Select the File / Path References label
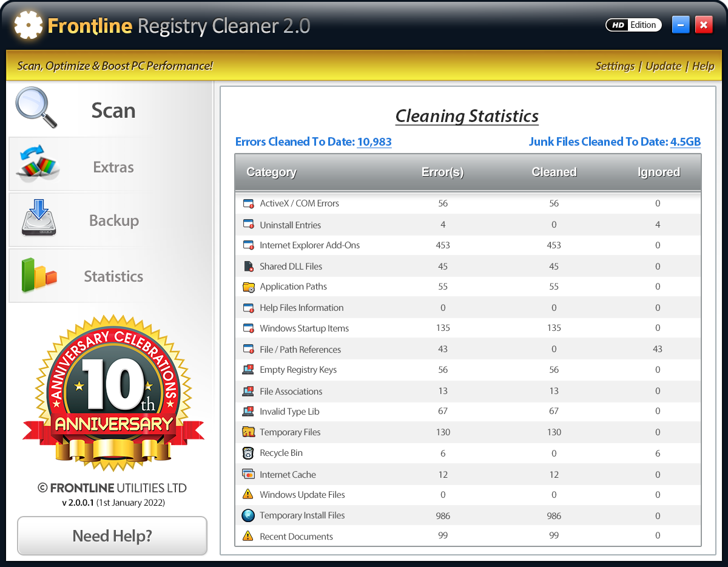The image size is (728, 567). pyautogui.click(x=300, y=350)
